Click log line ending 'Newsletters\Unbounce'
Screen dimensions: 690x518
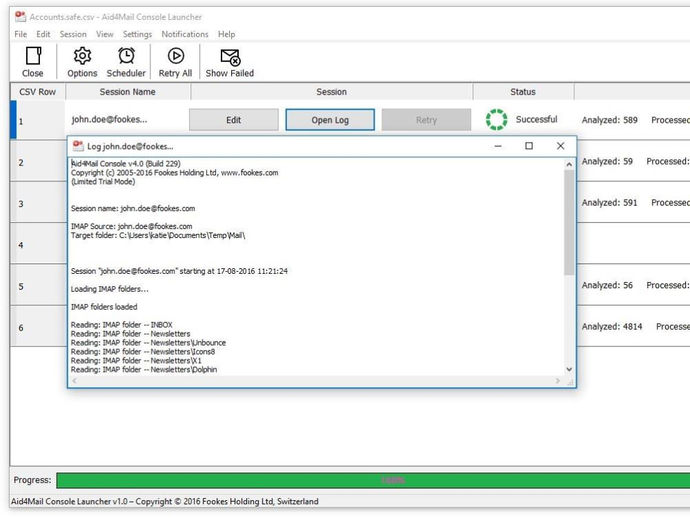click(x=148, y=343)
